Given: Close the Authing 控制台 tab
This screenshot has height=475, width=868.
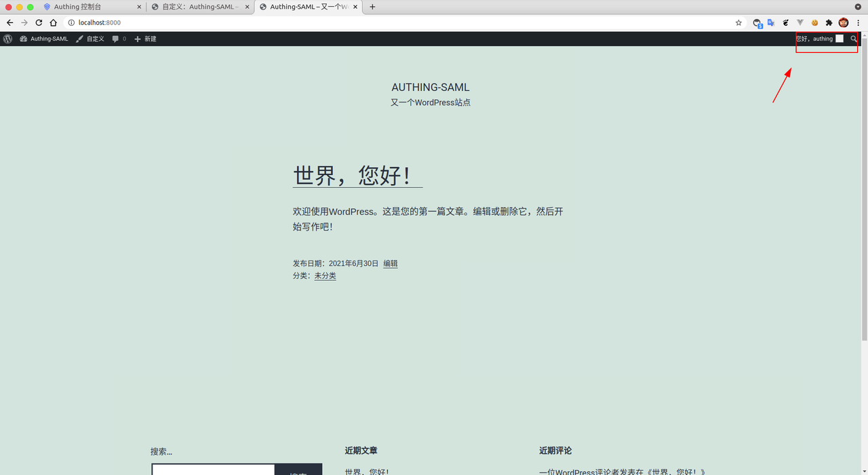Looking at the screenshot, I should point(138,7).
